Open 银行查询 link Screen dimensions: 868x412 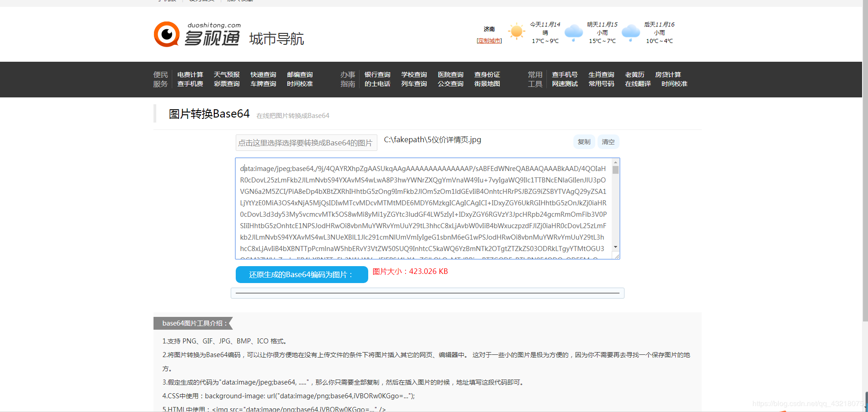point(377,75)
